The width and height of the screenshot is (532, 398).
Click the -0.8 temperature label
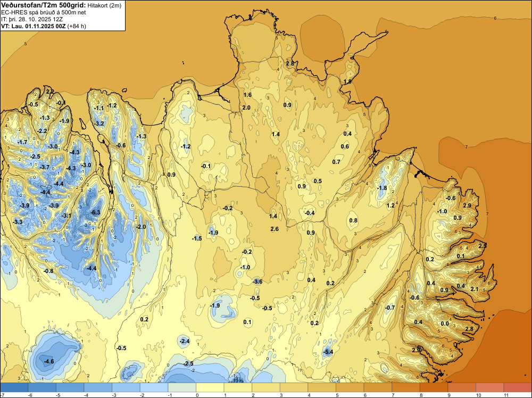[x=48, y=271]
